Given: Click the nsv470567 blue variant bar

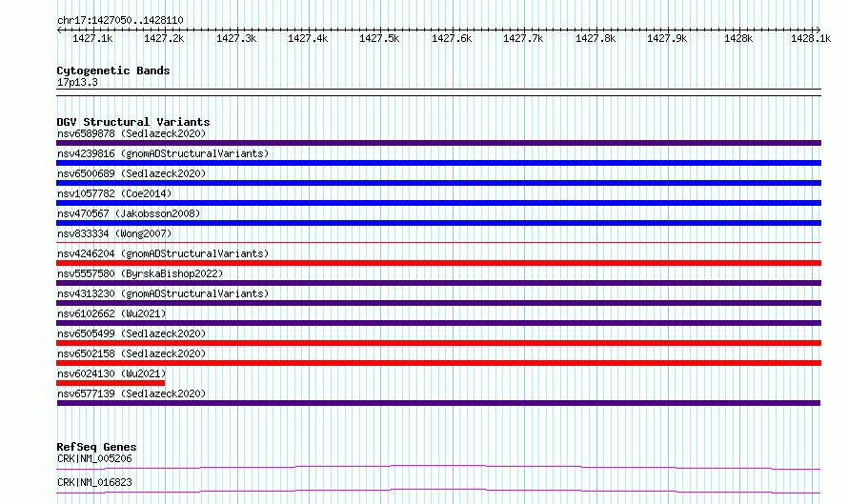Looking at the screenshot, I should [x=438, y=223].
